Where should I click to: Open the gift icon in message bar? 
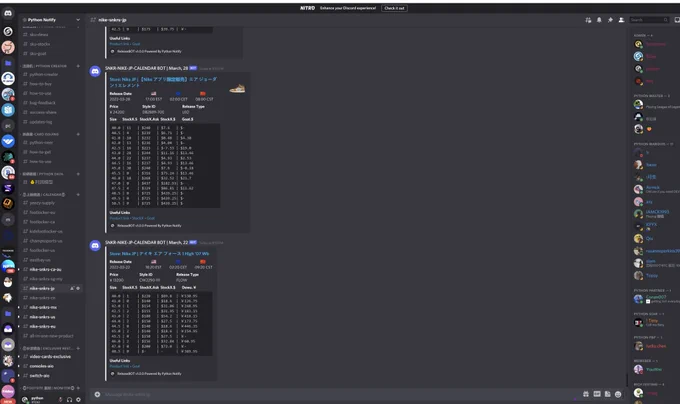(x=586, y=394)
